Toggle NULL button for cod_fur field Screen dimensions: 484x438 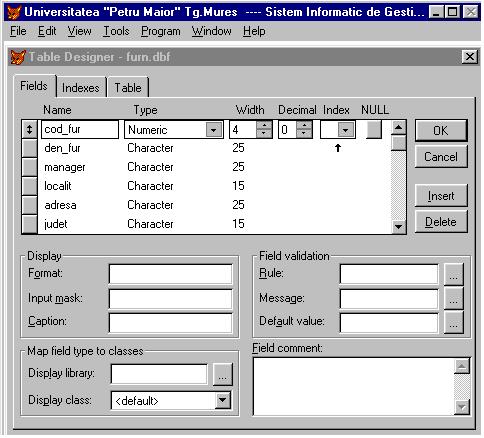(373, 130)
